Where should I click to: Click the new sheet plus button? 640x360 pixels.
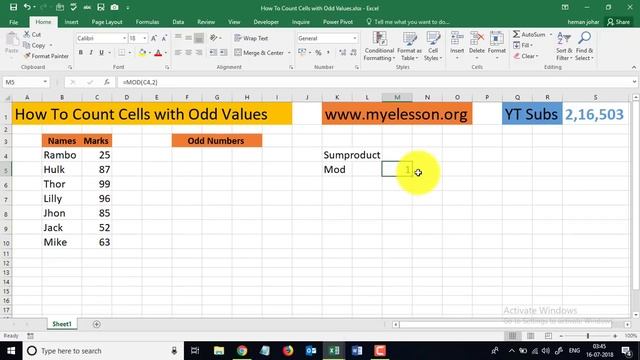tap(97, 324)
